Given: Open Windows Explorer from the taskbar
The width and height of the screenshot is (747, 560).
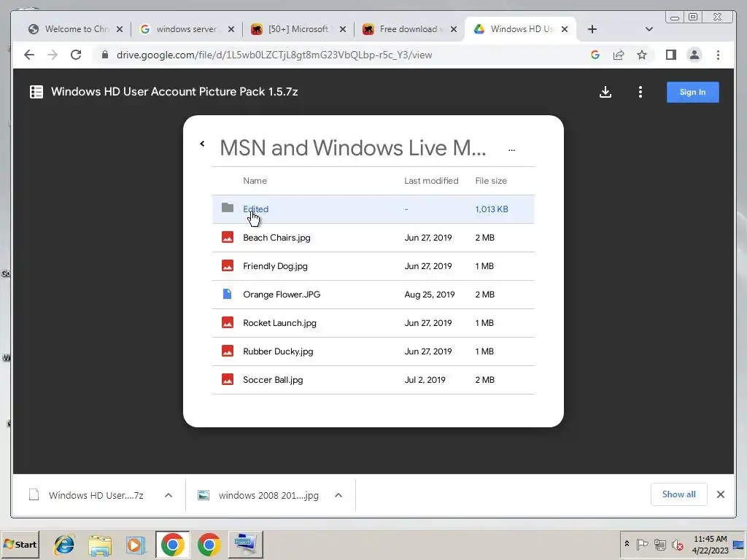Looking at the screenshot, I should pos(100,544).
